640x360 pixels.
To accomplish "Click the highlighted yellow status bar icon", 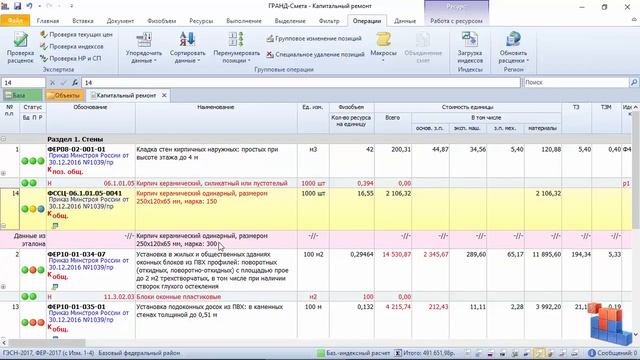I will [539, 353].
